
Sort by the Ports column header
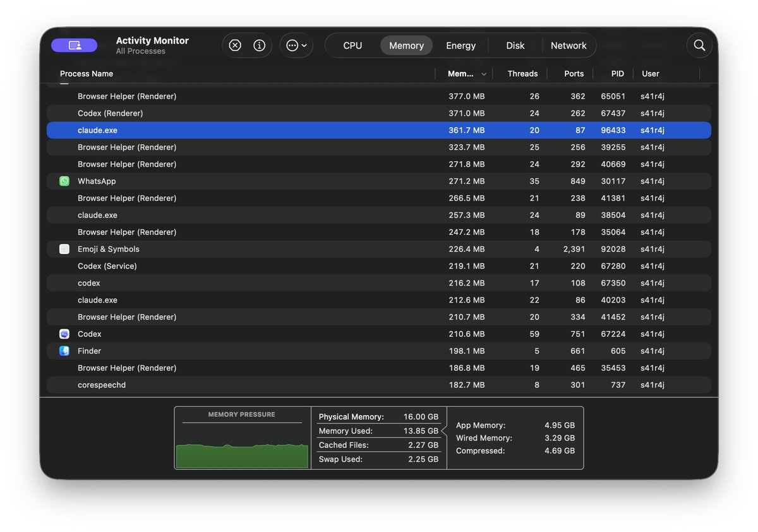pyautogui.click(x=574, y=74)
